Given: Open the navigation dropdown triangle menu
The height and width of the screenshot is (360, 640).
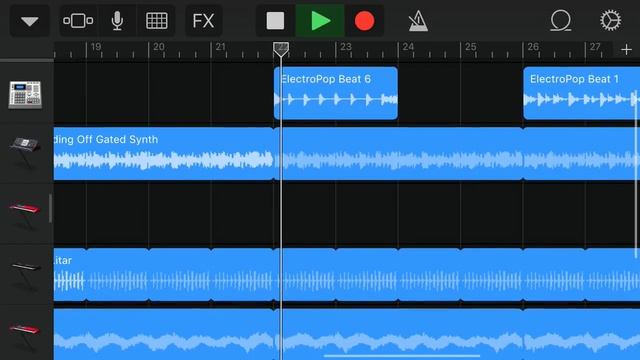Looking at the screenshot, I should (x=30, y=21).
